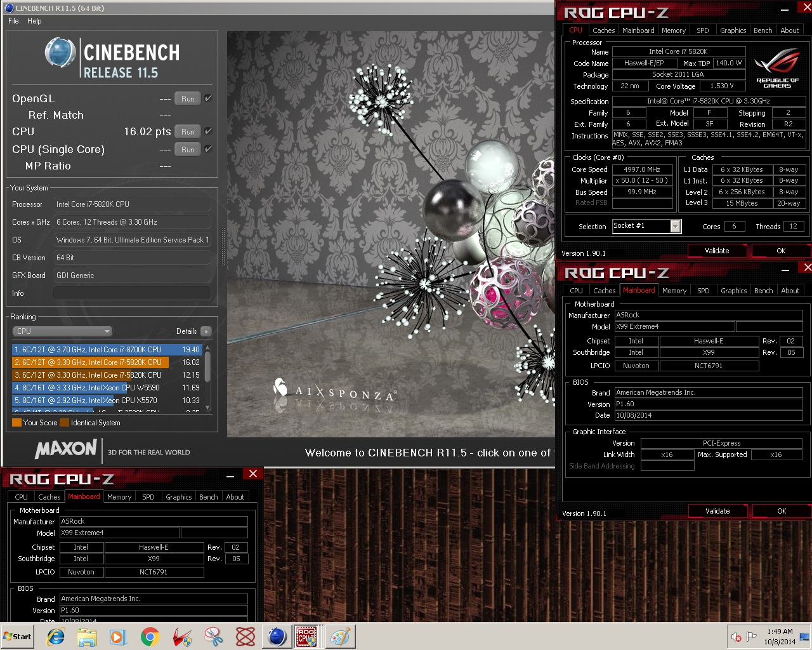The image size is (812, 650).
Task: Select About tab in bottom-left CPU-Z window
Action: click(x=235, y=497)
